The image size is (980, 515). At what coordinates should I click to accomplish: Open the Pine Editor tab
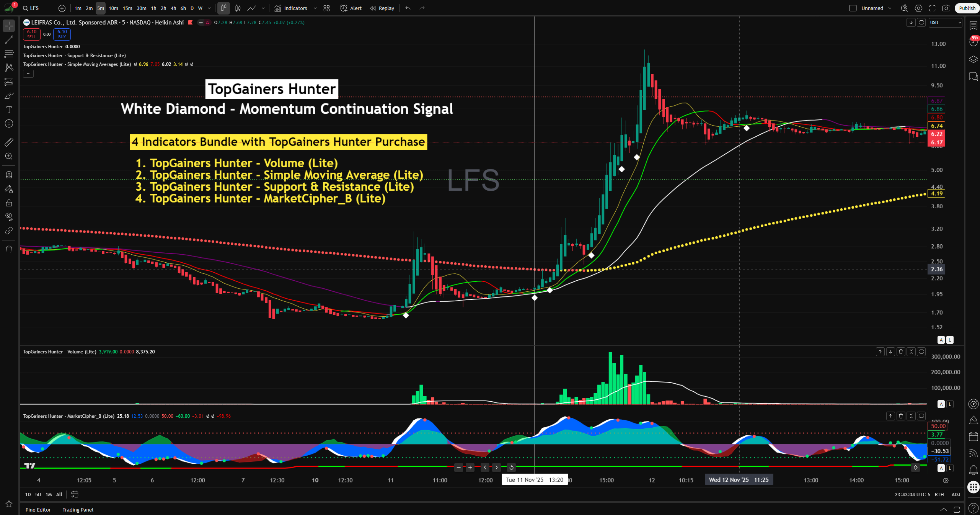pos(38,510)
